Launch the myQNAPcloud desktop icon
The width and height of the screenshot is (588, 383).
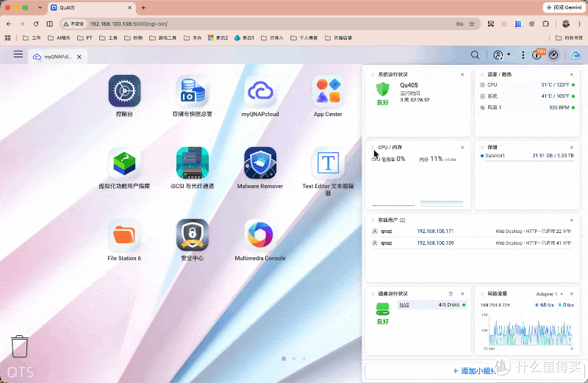260,91
